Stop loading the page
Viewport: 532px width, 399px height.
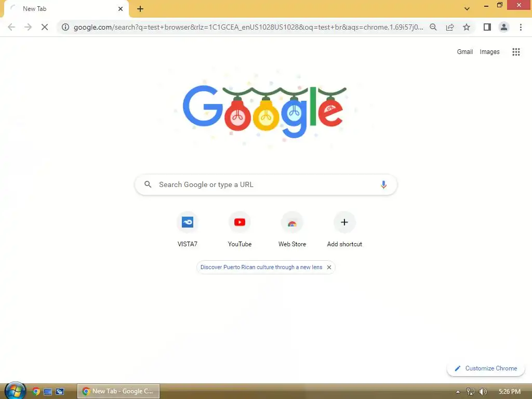click(x=45, y=27)
